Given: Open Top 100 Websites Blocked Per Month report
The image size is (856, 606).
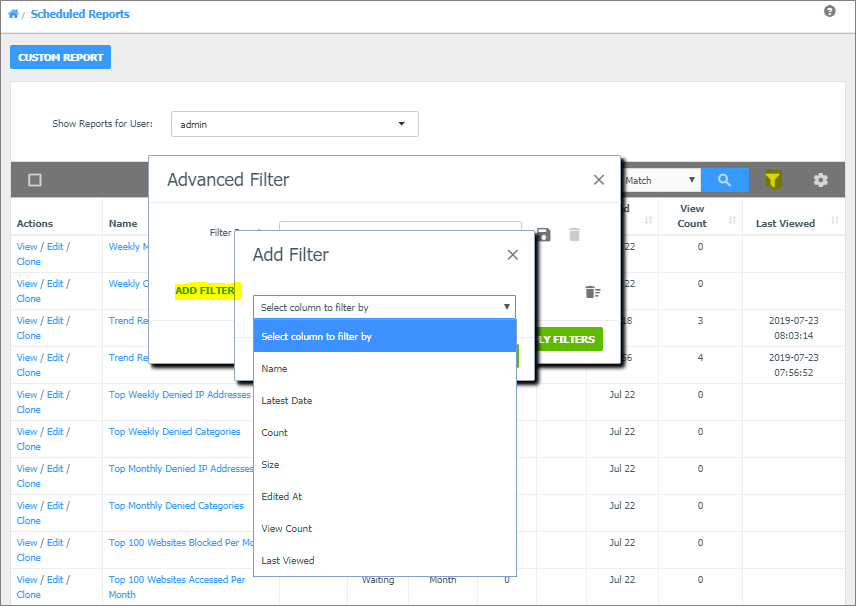Looking at the screenshot, I should (x=181, y=543).
